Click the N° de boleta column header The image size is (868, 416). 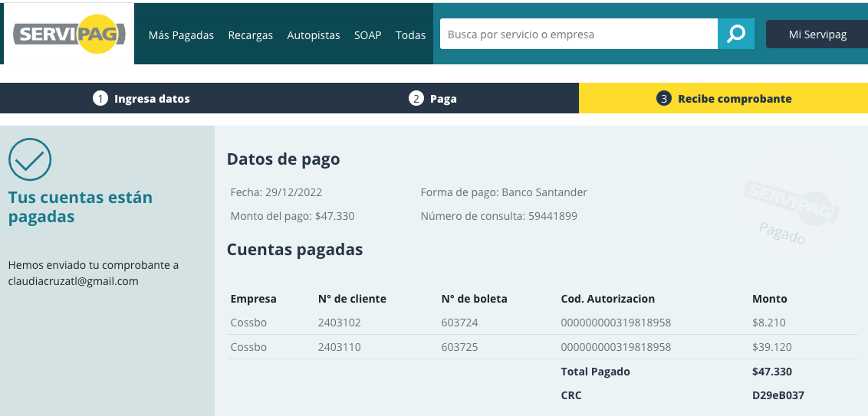pos(475,299)
